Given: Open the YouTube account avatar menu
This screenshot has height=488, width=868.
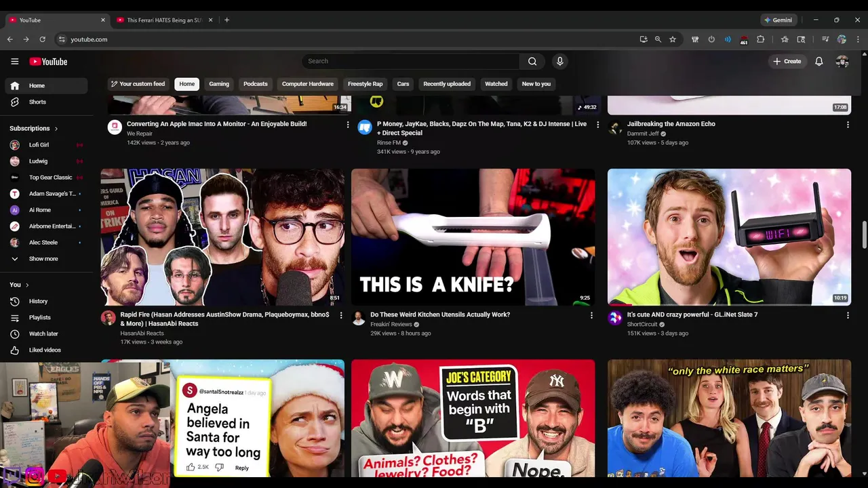Looking at the screenshot, I should [x=842, y=61].
